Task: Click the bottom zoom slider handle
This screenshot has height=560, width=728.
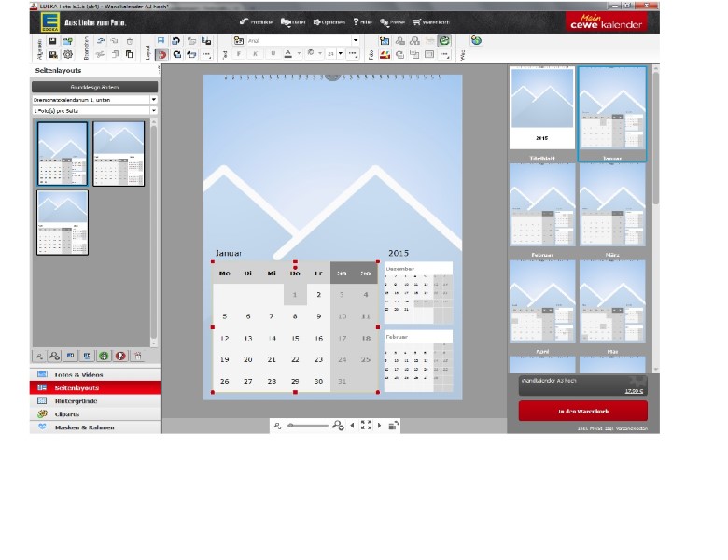Action: click(x=291, y=426)
